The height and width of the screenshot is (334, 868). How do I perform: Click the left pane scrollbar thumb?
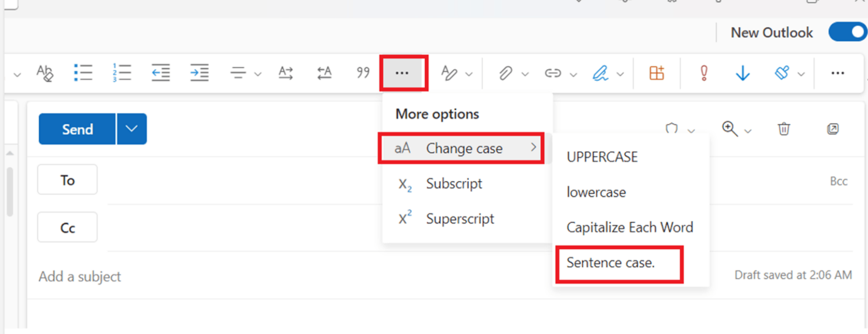tap(10, 192)
